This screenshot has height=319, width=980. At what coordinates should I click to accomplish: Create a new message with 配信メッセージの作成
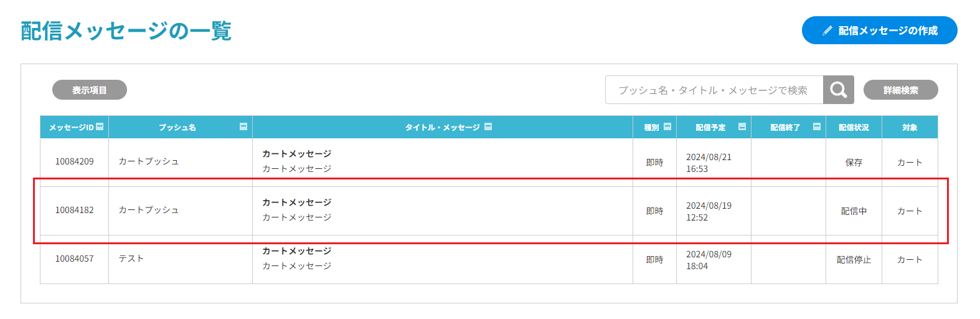coord(879,31)
